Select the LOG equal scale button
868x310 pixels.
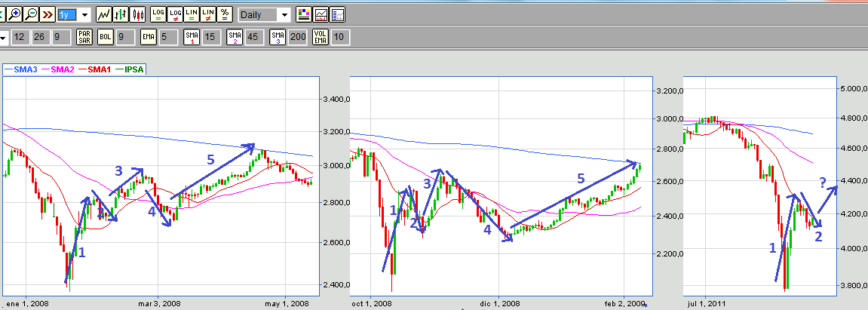158,14
